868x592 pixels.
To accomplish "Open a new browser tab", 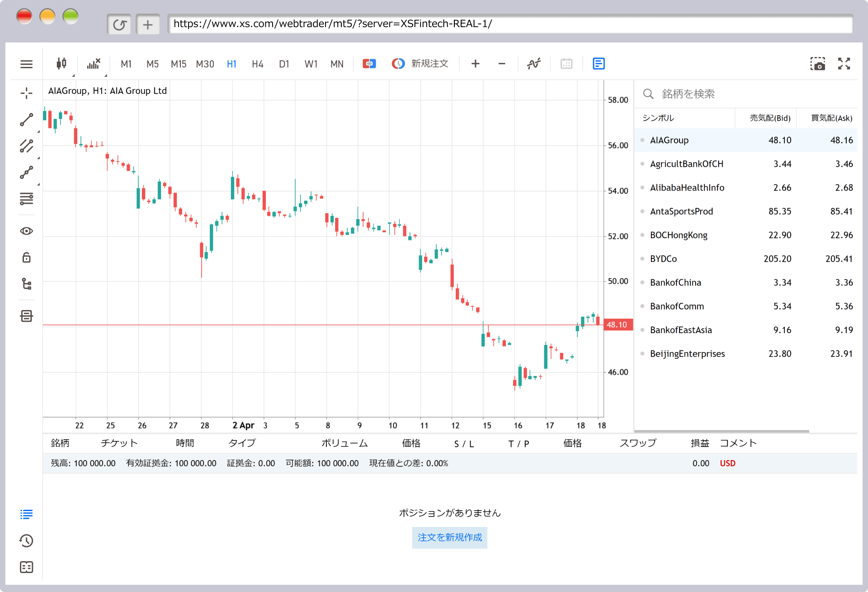I will click(x=148, y=24).
